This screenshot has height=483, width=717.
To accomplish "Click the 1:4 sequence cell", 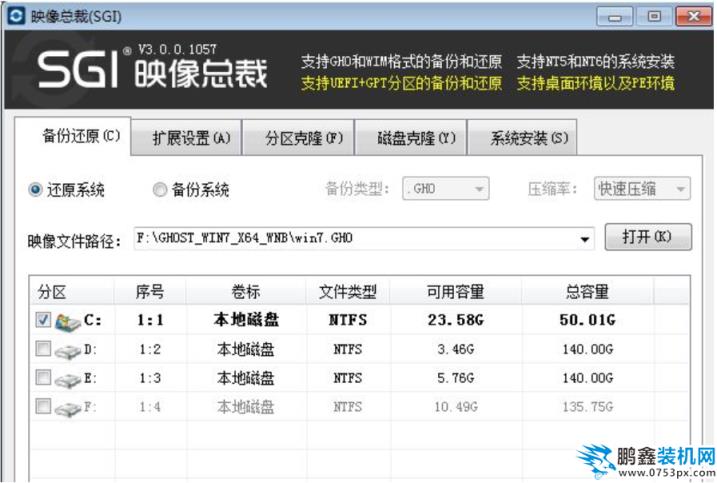I will point(150,407).
